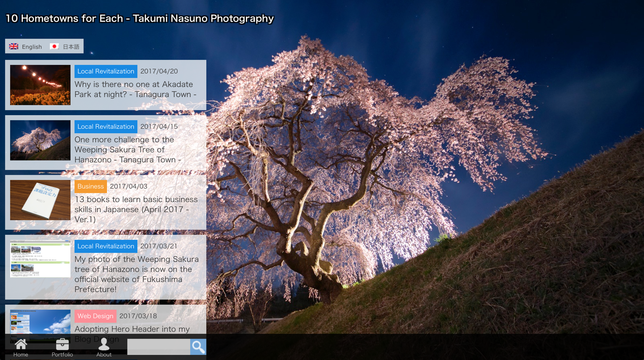Click the Japan flag icon

(x=54, y=47)
